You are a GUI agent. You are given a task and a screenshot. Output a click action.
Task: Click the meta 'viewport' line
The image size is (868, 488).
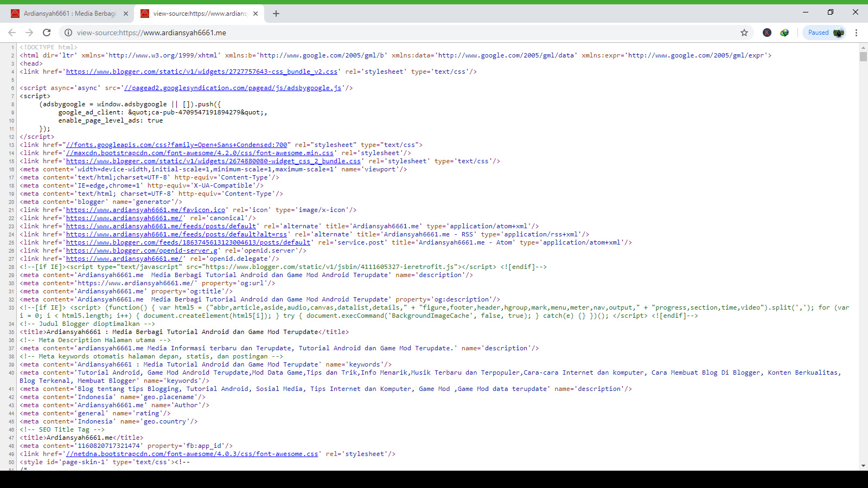(x=213, y=169)
